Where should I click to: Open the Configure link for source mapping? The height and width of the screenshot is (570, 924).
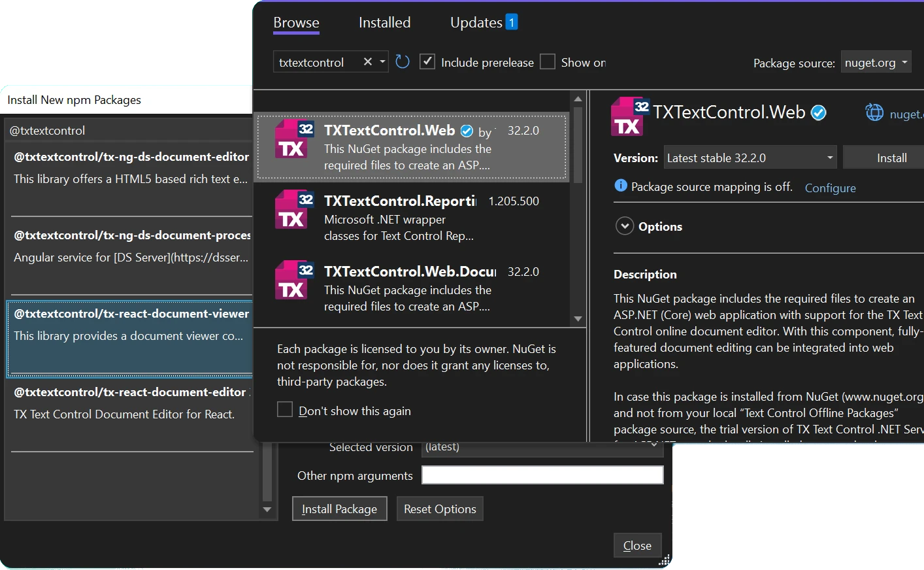click(x=830, y=188)
